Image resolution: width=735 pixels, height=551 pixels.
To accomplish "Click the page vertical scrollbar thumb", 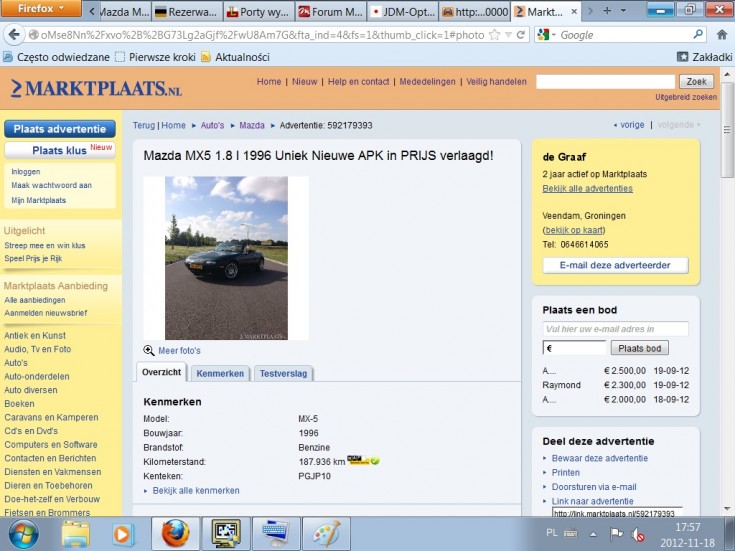I will pyautogui.click(x=727, y=129).
